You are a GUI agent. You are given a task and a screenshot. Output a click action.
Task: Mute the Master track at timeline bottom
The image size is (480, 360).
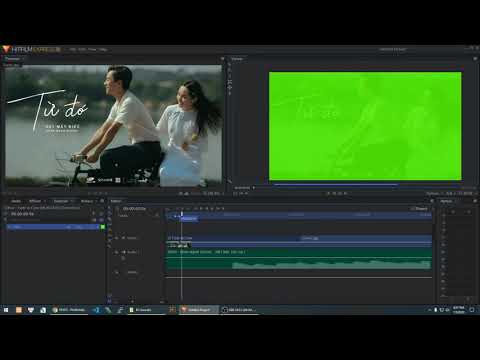coord(117,272)
